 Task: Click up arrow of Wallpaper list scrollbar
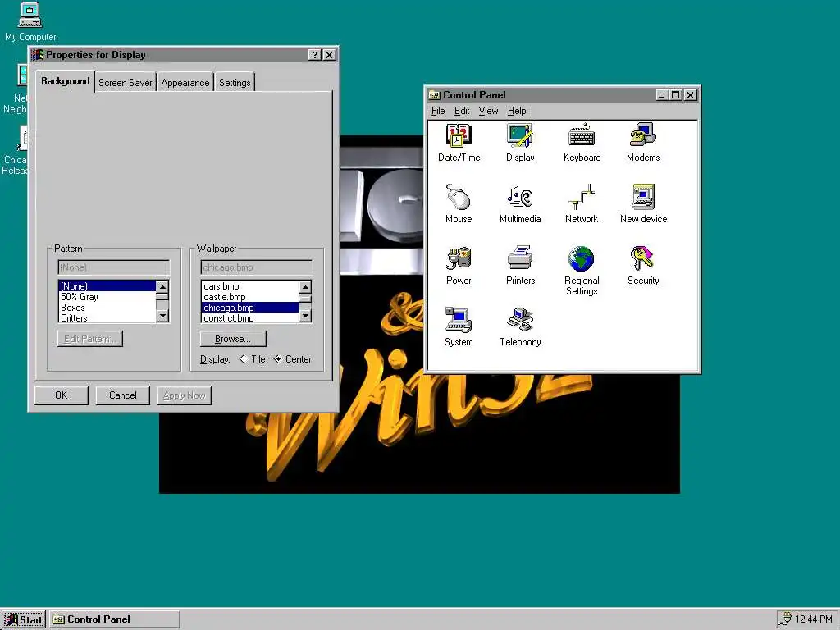coord(305,286)
